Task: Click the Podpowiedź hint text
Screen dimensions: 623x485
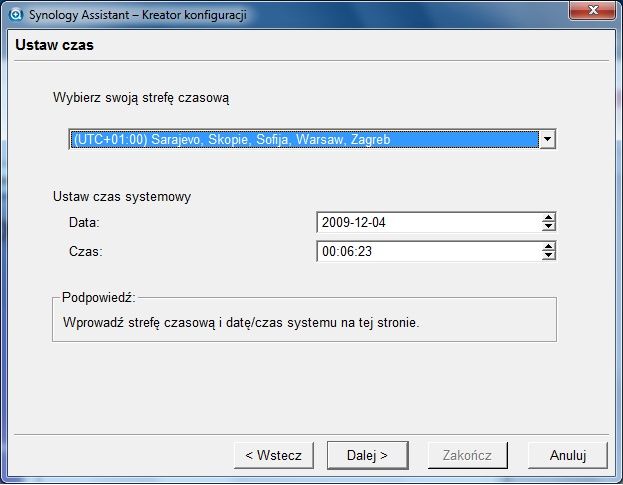Action: [241, 322]
